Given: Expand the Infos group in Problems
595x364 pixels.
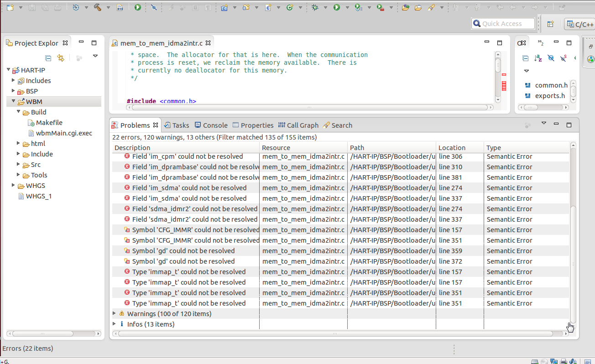Looking at the screenshot, I should (x=115, y=324).
